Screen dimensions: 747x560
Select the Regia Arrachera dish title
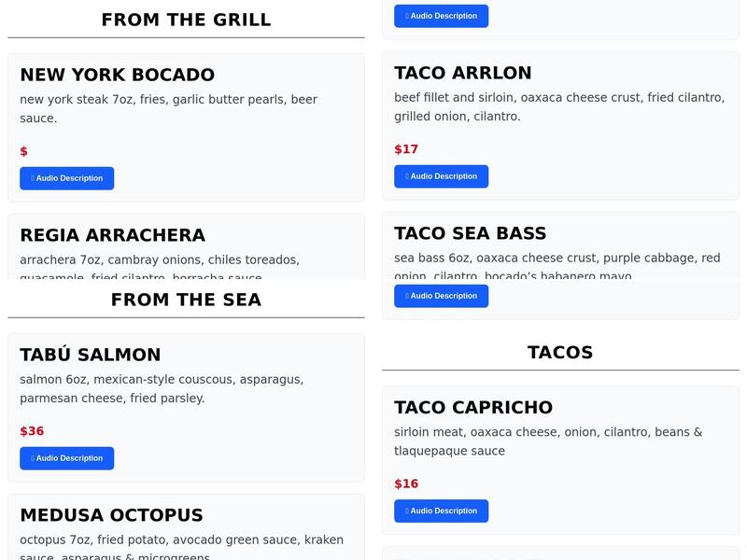[x=112, y=235]
